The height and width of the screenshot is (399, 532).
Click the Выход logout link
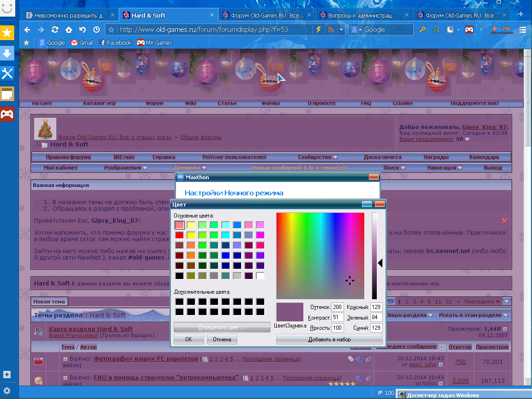pos(493,168)
